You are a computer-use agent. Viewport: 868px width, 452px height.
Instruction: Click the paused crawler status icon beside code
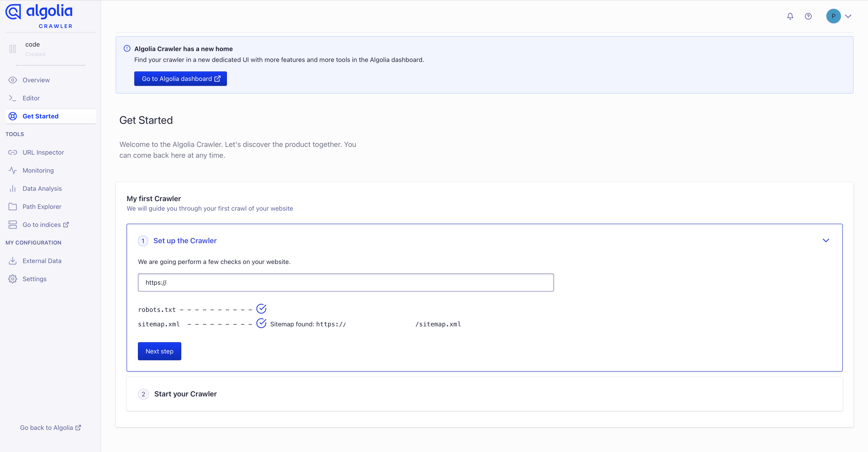(13, 49)
